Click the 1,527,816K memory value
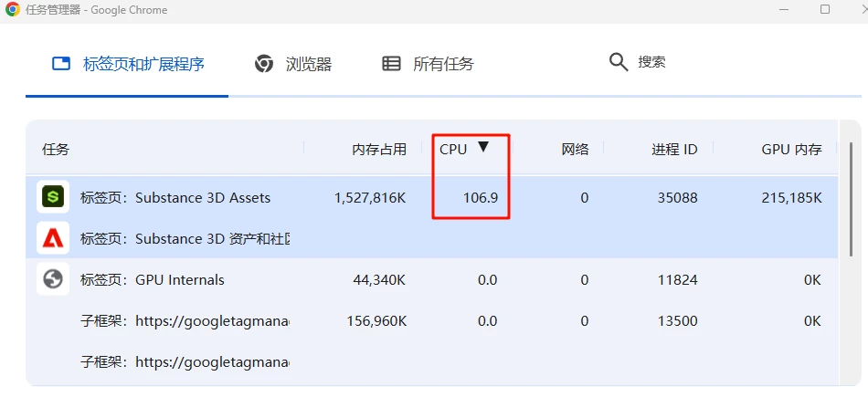Image resolution: width=868 pixels, height=397 pixels. (x=370, y=197)
